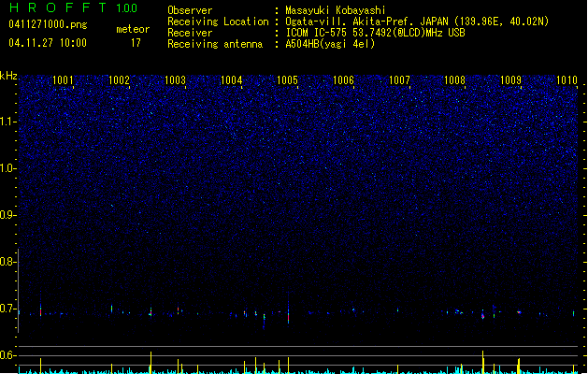Click the 1001 time marker
Viewport: 588px width, 374px height.
tap(63, 80)
